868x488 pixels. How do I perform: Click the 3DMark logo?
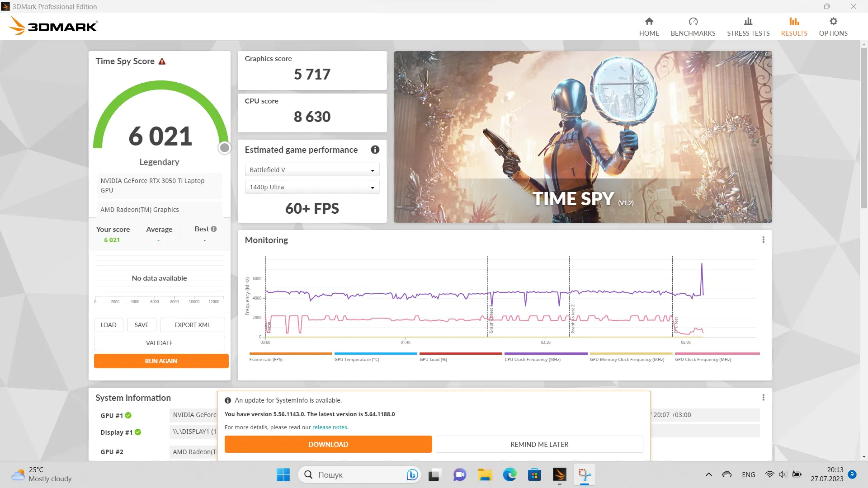coord(53,26)
